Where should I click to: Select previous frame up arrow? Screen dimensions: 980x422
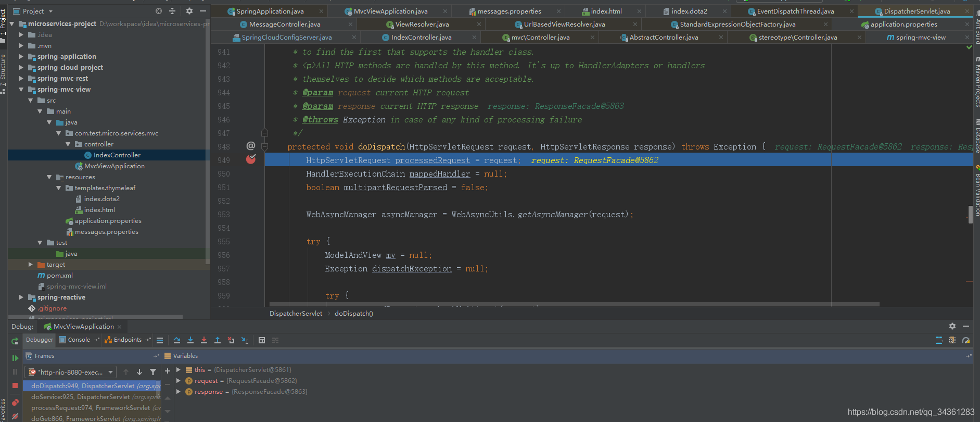pos(126,372)
